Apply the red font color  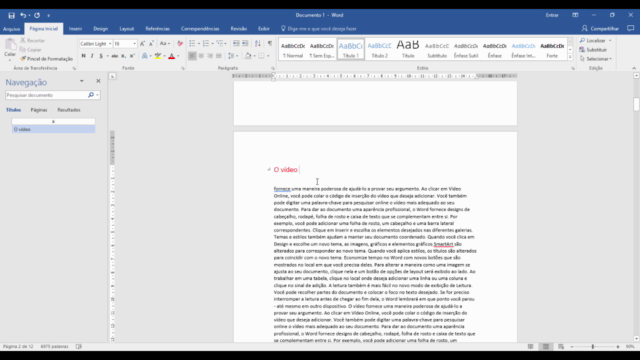171,56
